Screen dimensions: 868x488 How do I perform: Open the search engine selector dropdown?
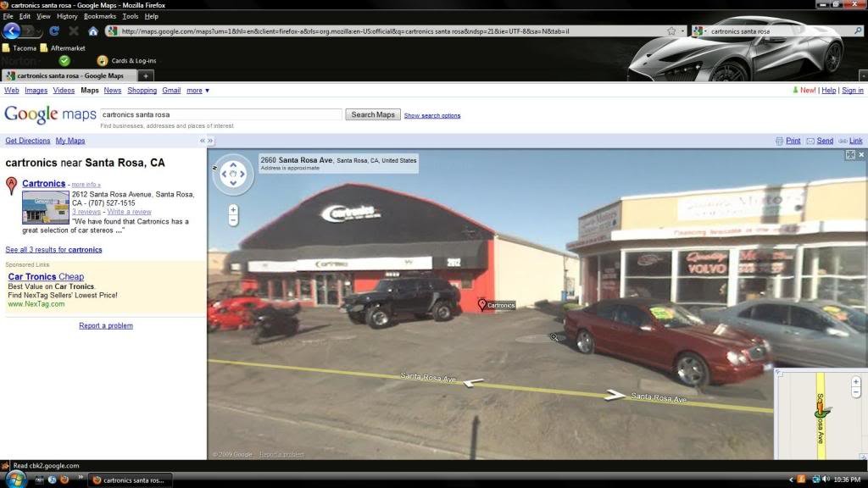click(x=699, y=31)
